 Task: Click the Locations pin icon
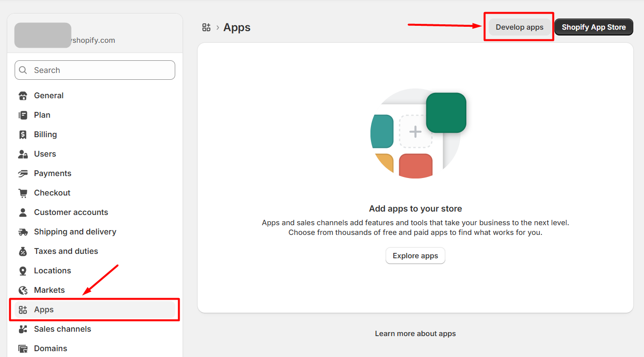[23, 271]
